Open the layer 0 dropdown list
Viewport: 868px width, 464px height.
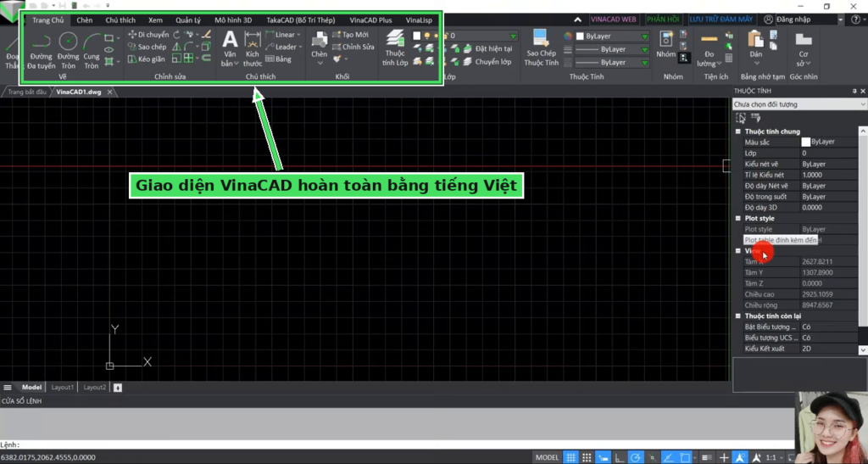click(x=513, y=36)
